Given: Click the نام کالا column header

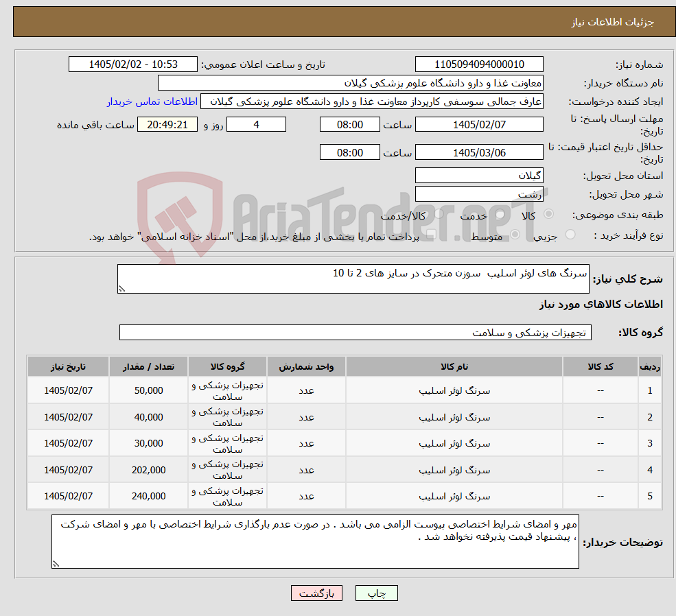Looking at the screenshot, I should tap(454, 366).
